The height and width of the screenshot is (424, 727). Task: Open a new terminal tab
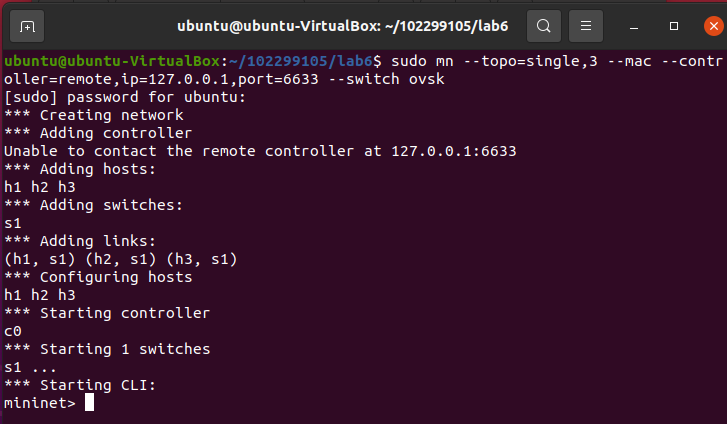(27, 25)
